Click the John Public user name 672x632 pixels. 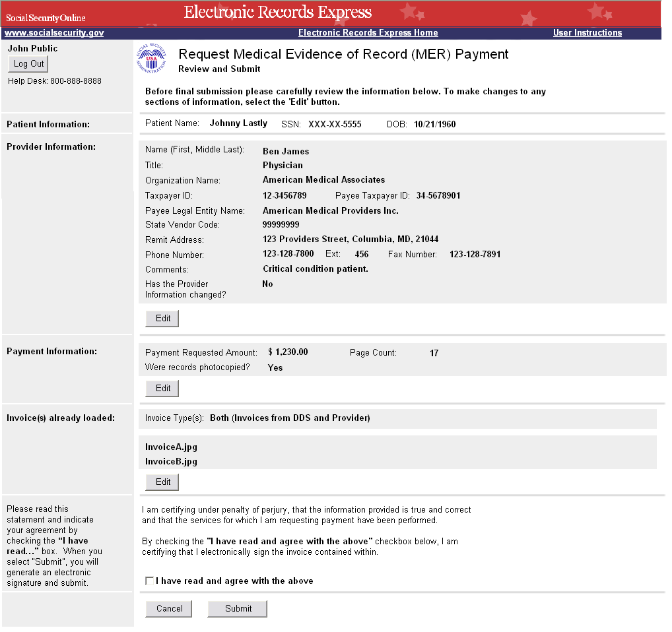(32, 48)
